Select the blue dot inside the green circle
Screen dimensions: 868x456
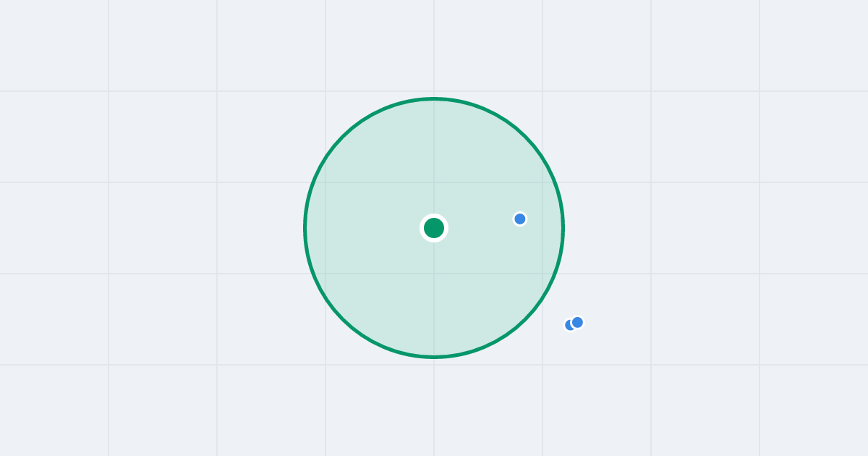tap(520, 219)
